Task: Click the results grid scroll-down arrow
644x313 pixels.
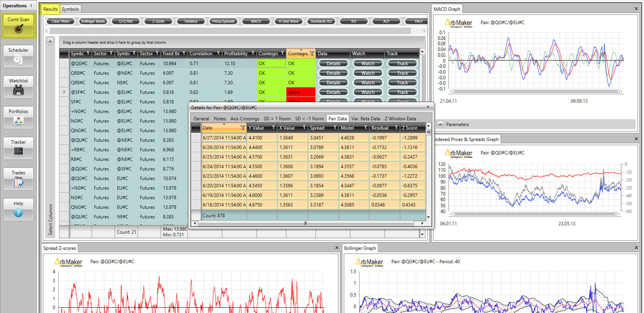Action: pyautogui.click(x=422, y=234)
